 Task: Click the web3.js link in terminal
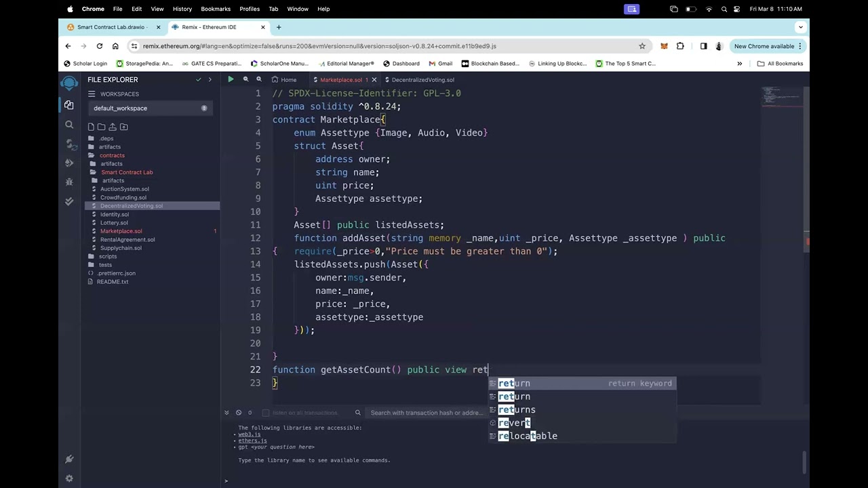click(x=249, y=434)
